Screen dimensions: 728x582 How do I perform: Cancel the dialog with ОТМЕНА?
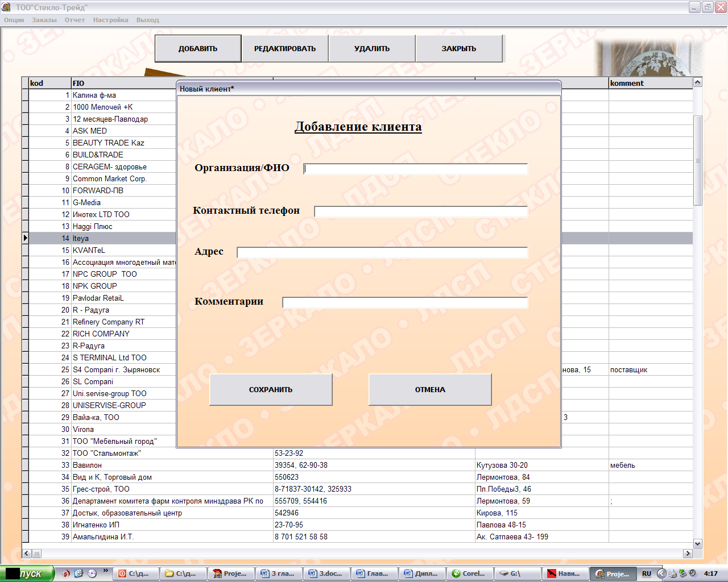[x=430, y=389]
